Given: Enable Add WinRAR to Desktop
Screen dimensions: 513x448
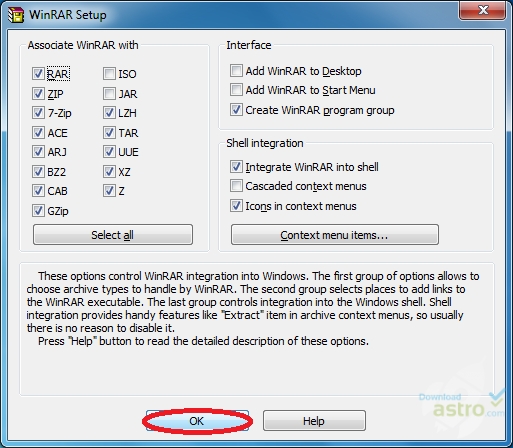Looking at the screenshot, I should (x=236, y=71).
